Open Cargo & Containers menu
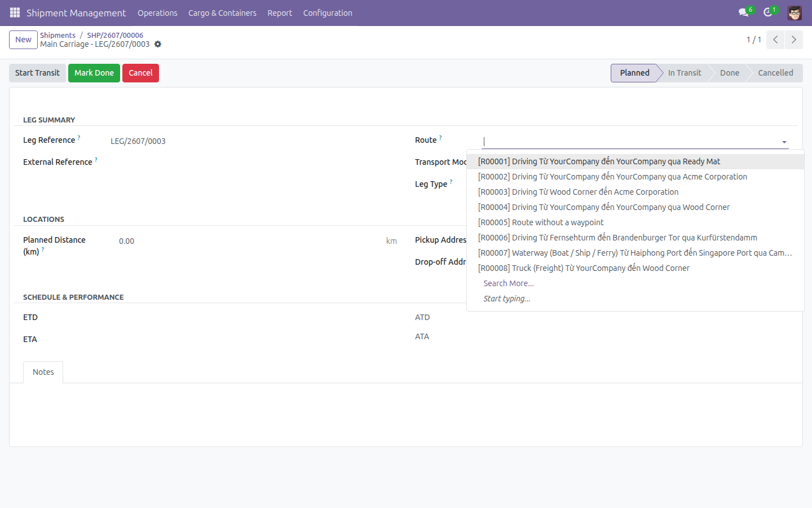Viewport: 812px width, 508px height. [x=222, y=12]
